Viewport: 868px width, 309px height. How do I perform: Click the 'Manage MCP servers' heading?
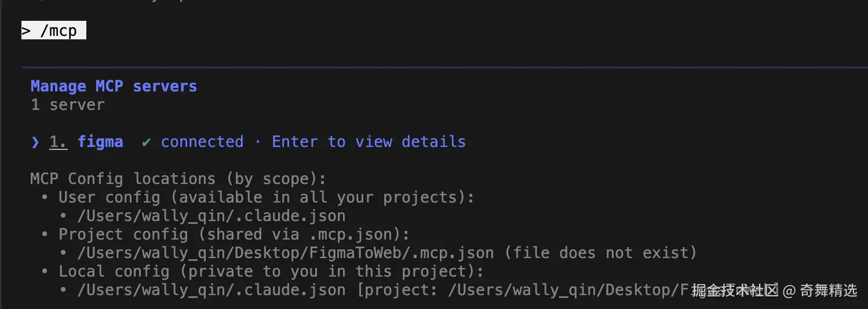pos(114,86)
